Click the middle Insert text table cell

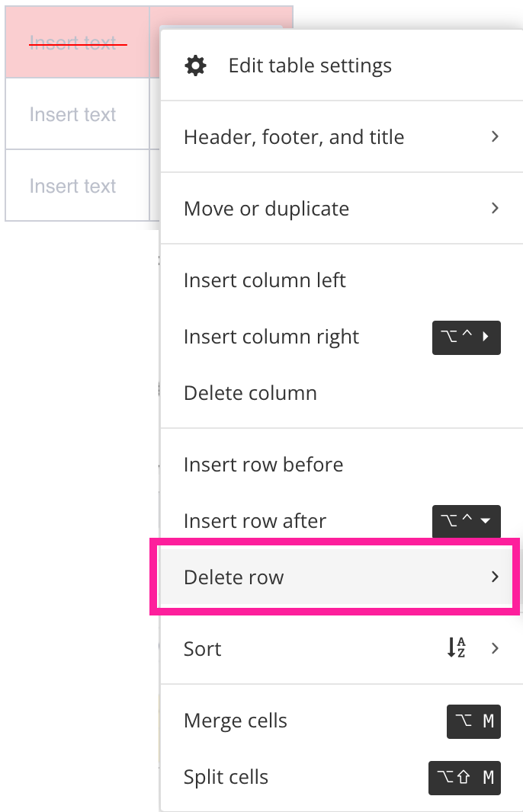pos(72,114)
